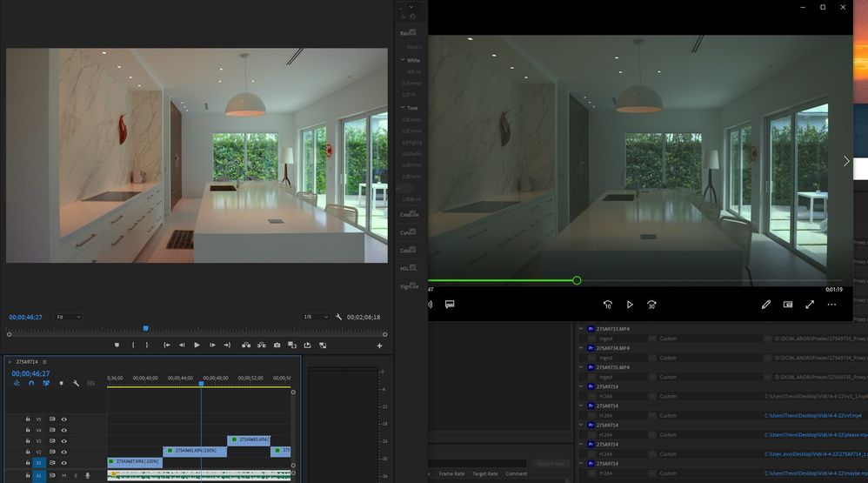Toggle V3 track visibility eye
The image size is (868, 483).
click(x=63, y=441)
